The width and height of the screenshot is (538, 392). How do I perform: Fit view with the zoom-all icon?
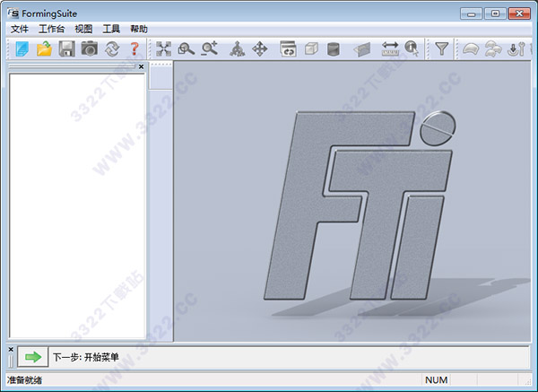[164, 48]
